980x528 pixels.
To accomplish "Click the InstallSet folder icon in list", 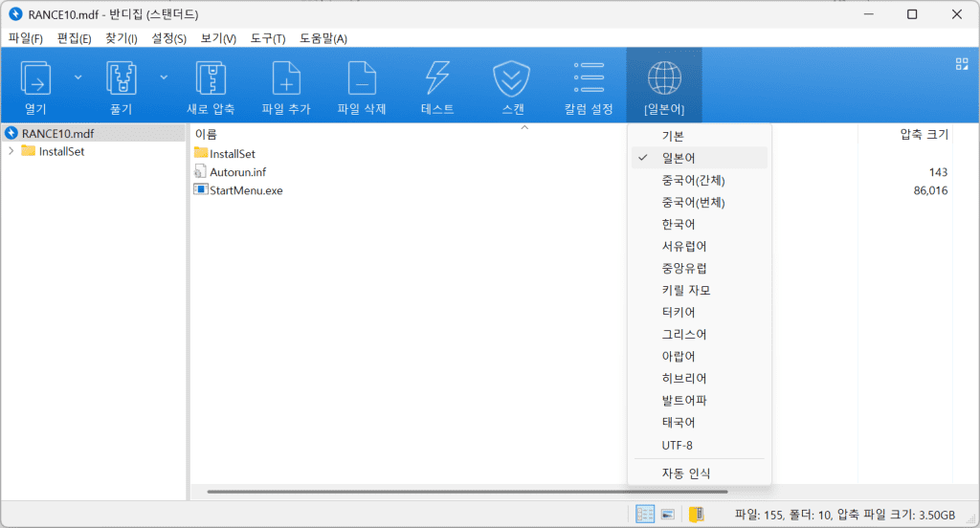I will click(x=201, y=152).
